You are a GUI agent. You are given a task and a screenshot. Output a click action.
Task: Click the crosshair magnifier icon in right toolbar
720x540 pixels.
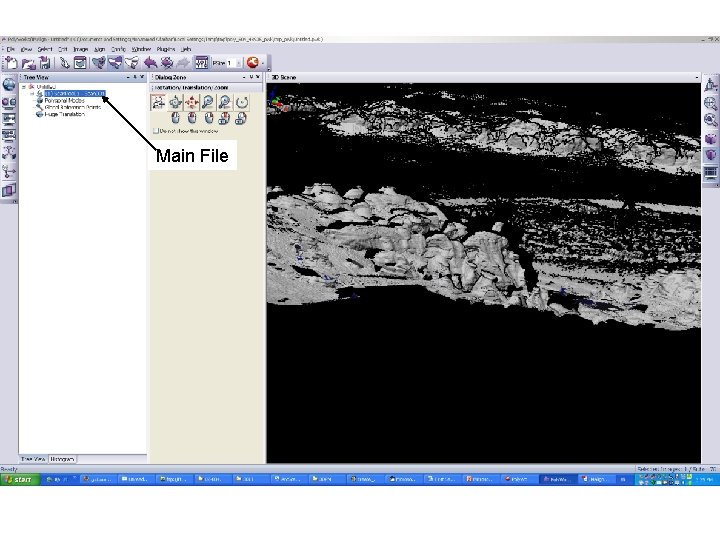coord(710,103)
